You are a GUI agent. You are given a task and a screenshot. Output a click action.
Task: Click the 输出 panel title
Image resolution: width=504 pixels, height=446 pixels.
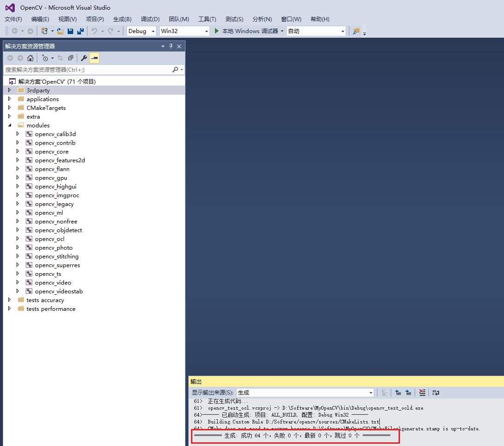196,382
